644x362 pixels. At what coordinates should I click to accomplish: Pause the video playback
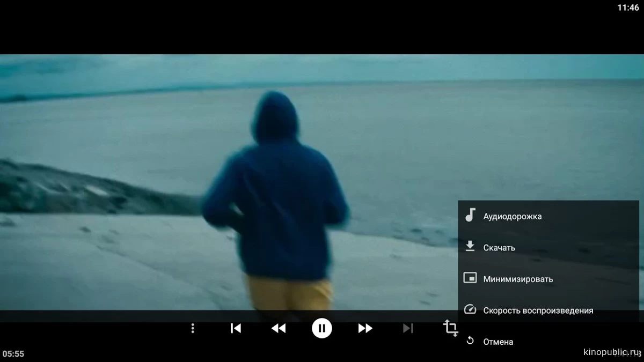[x=321, y=328]
